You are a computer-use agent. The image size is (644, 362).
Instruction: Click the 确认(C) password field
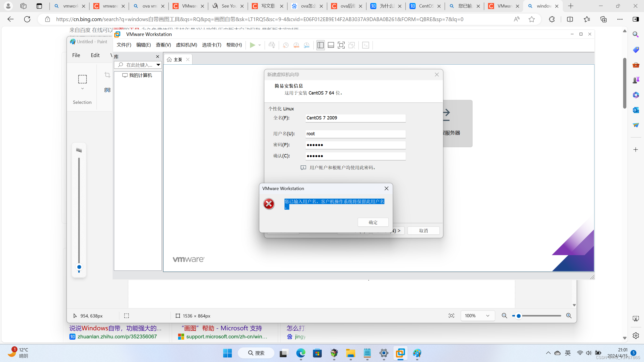click(x=355, y=156)
